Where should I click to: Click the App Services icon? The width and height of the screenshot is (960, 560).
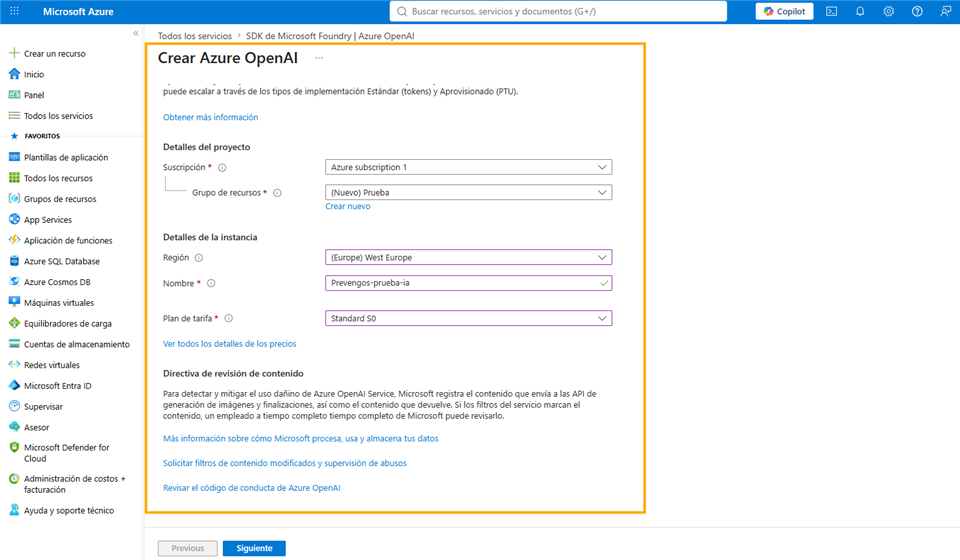[x=14, y=220]
